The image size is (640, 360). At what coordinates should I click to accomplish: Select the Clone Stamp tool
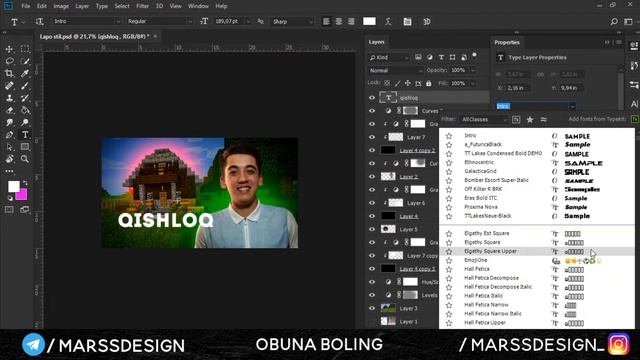pyautogui.click(x=9, y=98)
